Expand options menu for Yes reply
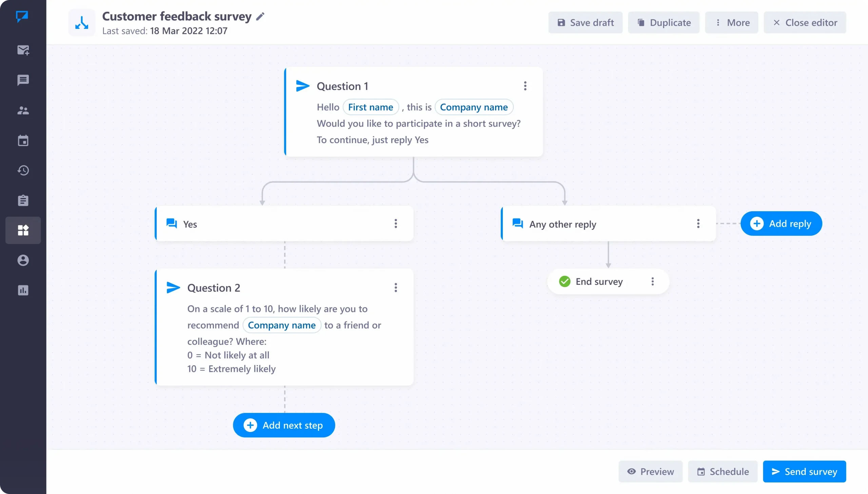 pyautogui.click(x=395, y=223)
